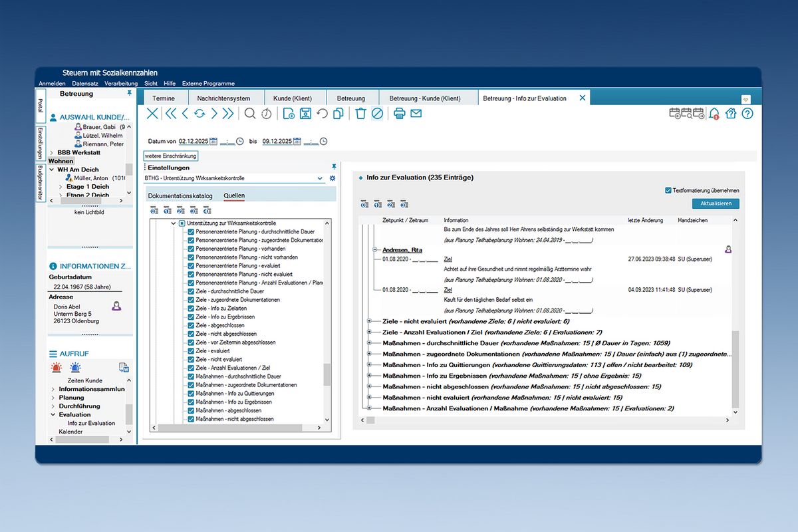Click the trash can delete icon
This screenshot has height=532, width=798.
click(360, 114)
